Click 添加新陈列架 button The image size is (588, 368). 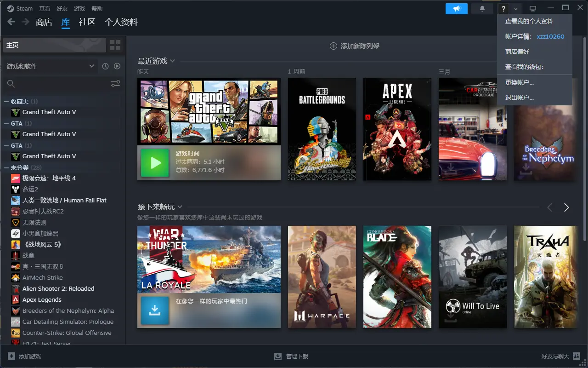355,46
